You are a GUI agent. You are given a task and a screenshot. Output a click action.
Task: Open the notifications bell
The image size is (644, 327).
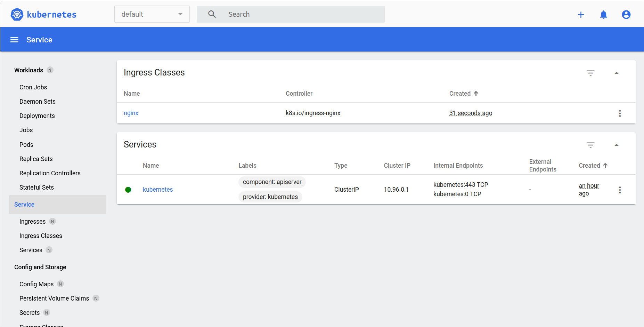point(604,15)
